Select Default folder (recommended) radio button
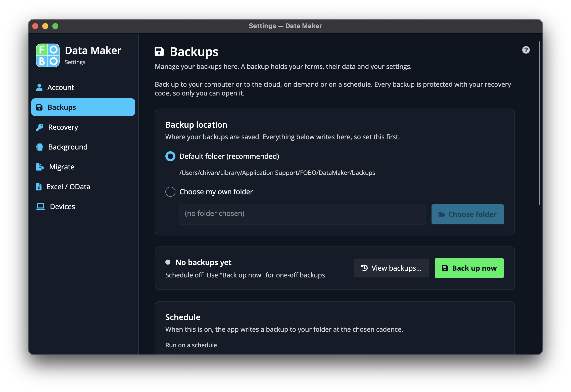 [170, 156]
